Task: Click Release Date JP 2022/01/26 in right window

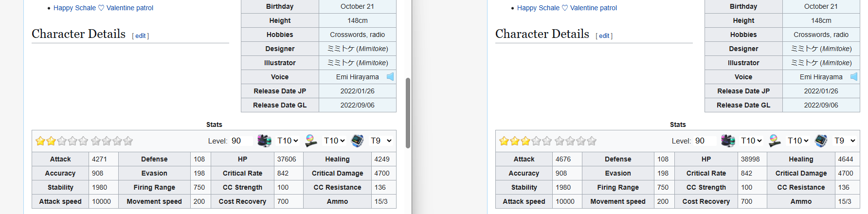Action: (x=821, y=91)
